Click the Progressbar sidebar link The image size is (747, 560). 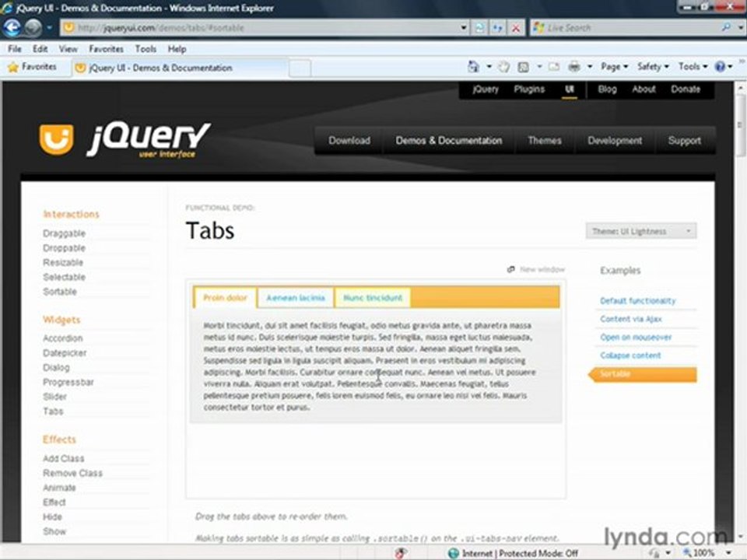pos(68,382)
